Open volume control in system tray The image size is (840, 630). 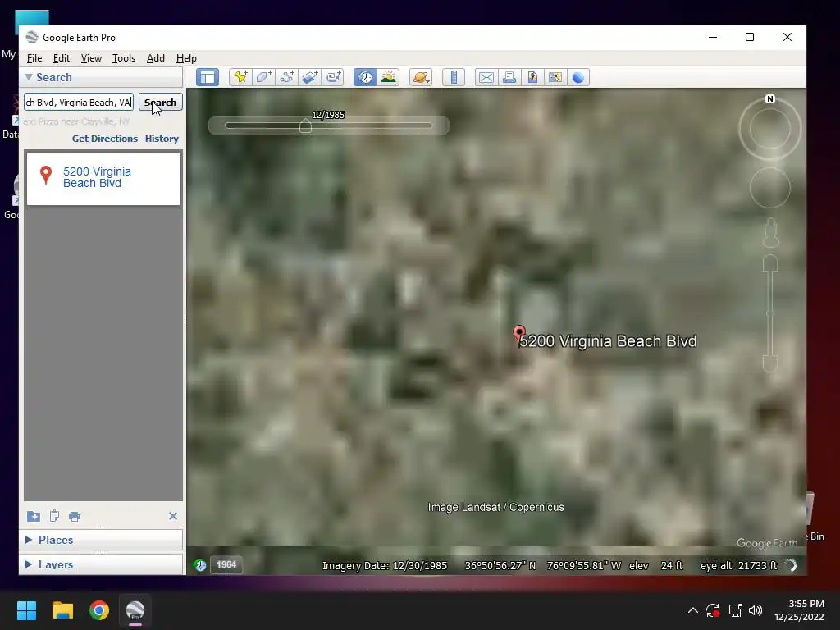[756, 610]
